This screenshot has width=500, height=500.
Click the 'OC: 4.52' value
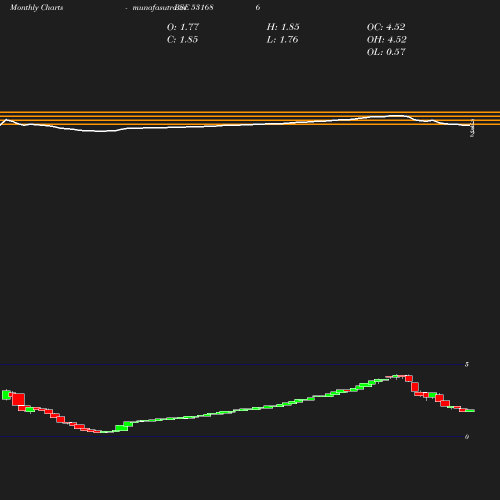(386, 27)
